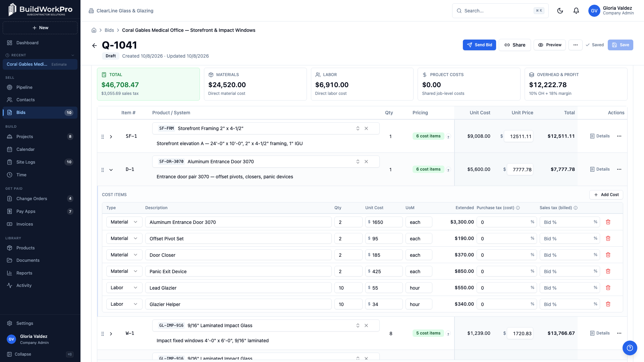The height and width of the screenshot is (362, 644).
Task: Open notifications bell
Action: 576,11
